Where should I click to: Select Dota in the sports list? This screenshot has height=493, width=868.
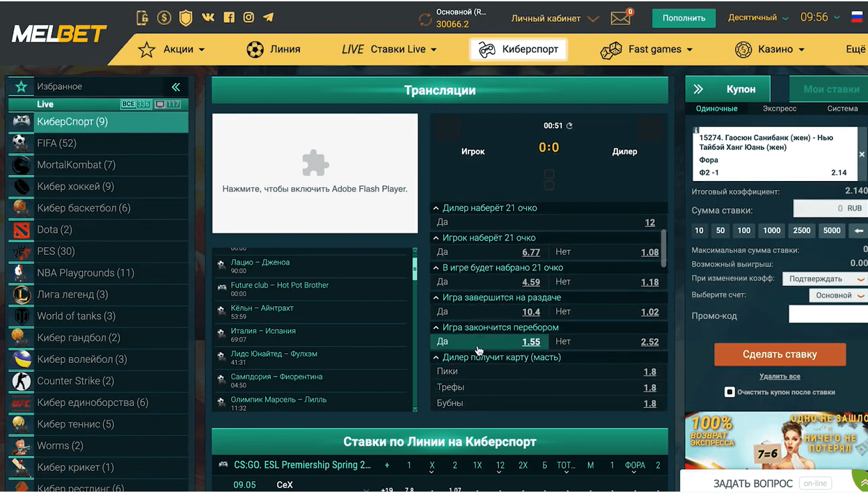tap(98, 230)
